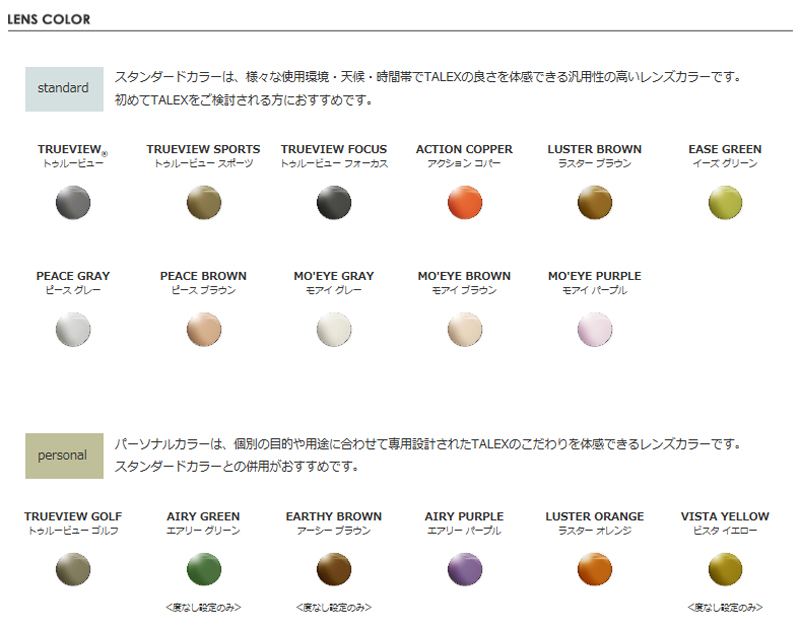Select the MO'EYE PURPLE pink lens
Image resolution: width=800 pixels, height=629 pixels.
(594, 329)
